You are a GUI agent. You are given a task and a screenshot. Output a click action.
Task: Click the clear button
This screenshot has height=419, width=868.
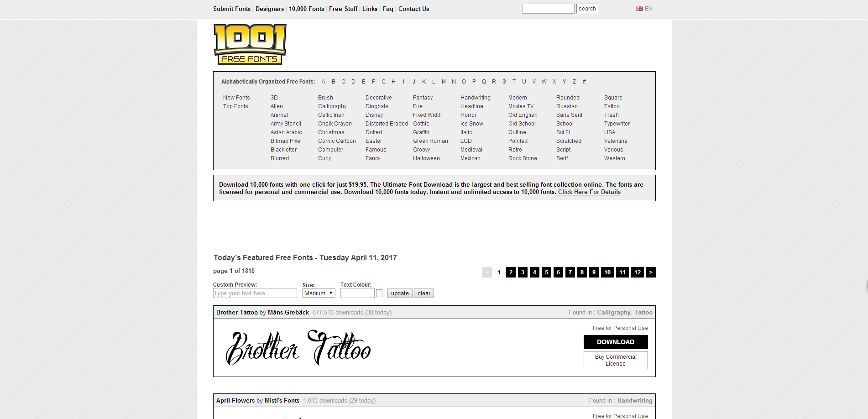tap(424, 293)
